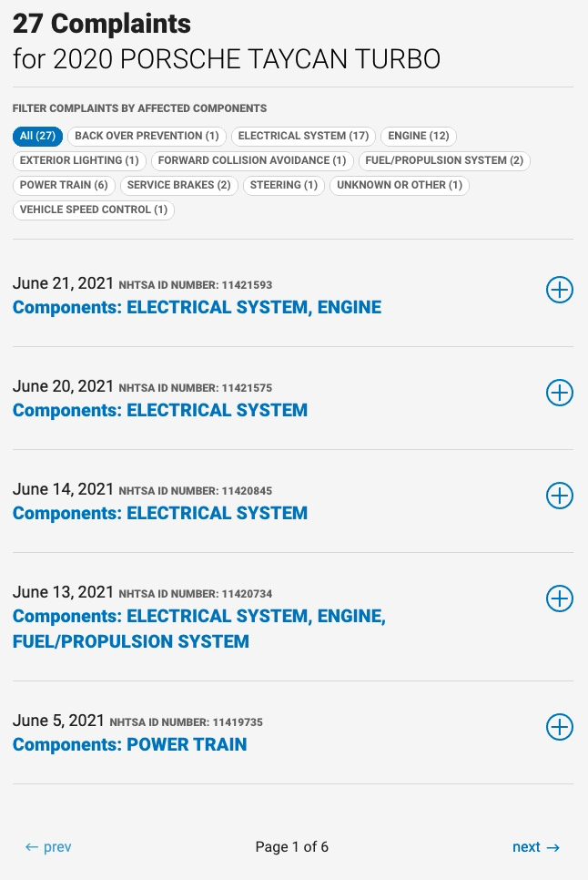Filter by Exterior Lighting (1)
Image resolution: width=588 pixels, height=880 pixels.
[79, 160]
